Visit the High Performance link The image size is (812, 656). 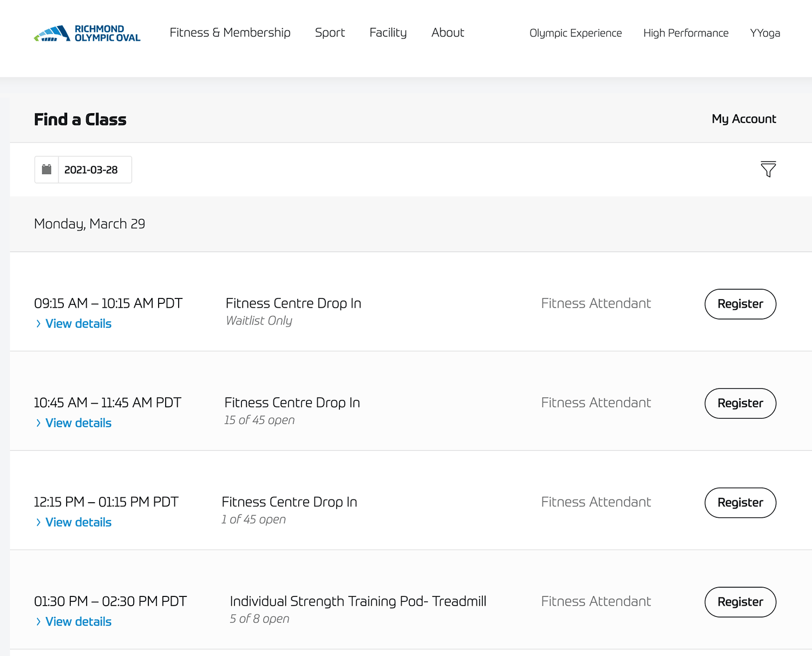pos(685,33)
